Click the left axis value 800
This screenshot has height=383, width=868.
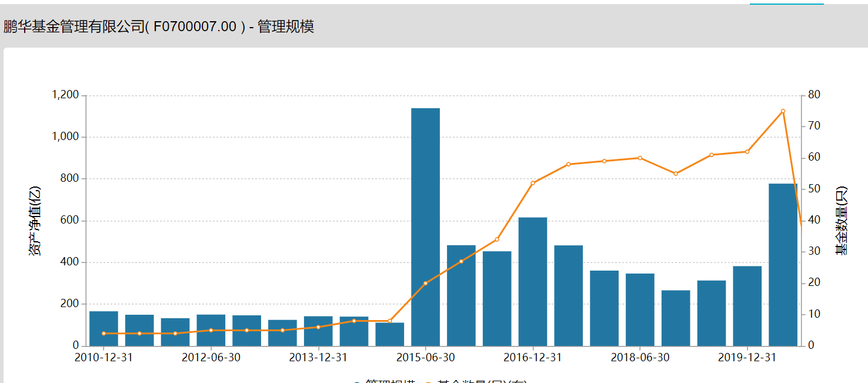70,178
